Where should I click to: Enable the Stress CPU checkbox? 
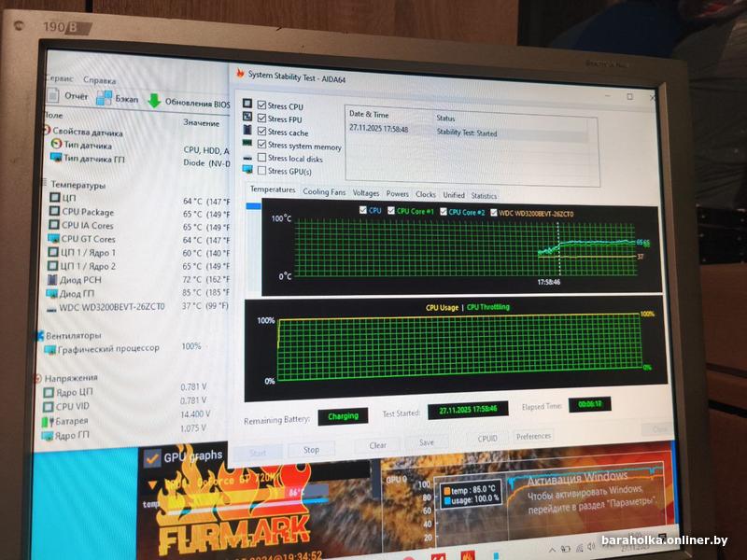tap(261, 105)
